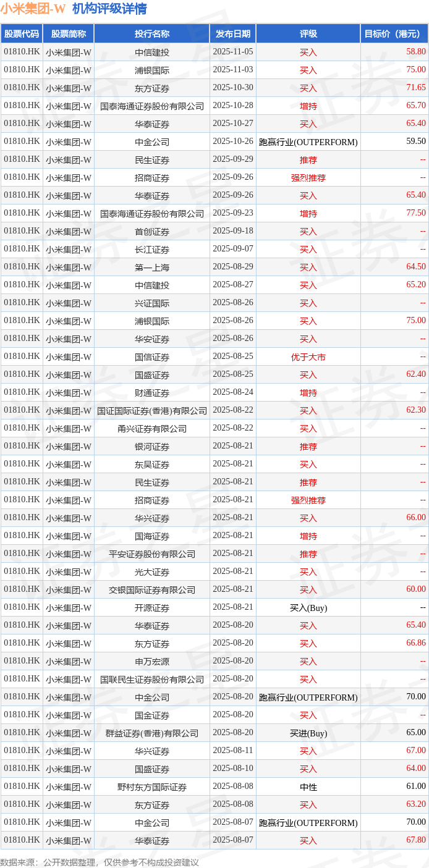Screen dimensions: 429x868
Task: Select the 第一上海 bank name cell
Action: 151,268
